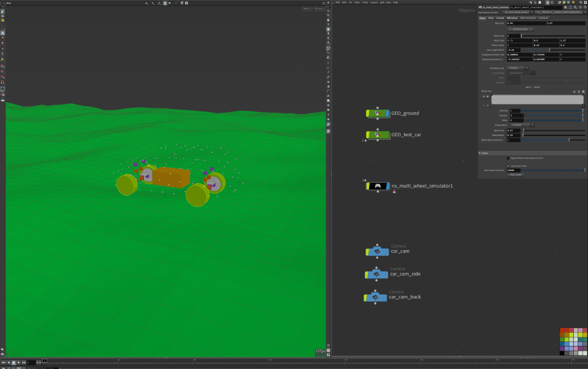588x369 pixels.
Task: Open node info 'i' icon
Action: tap(580, 7)
